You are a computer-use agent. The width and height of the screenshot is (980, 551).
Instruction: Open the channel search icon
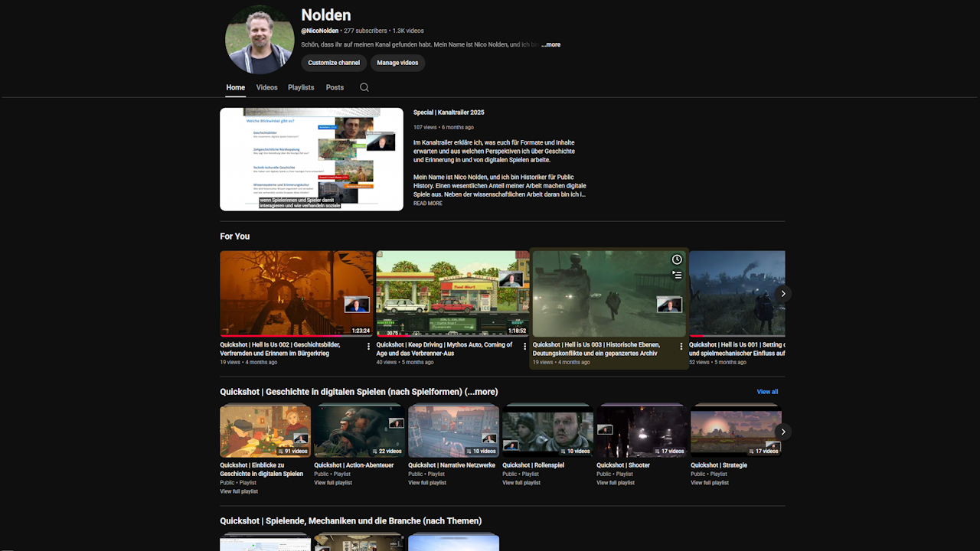tap(364, 87)
